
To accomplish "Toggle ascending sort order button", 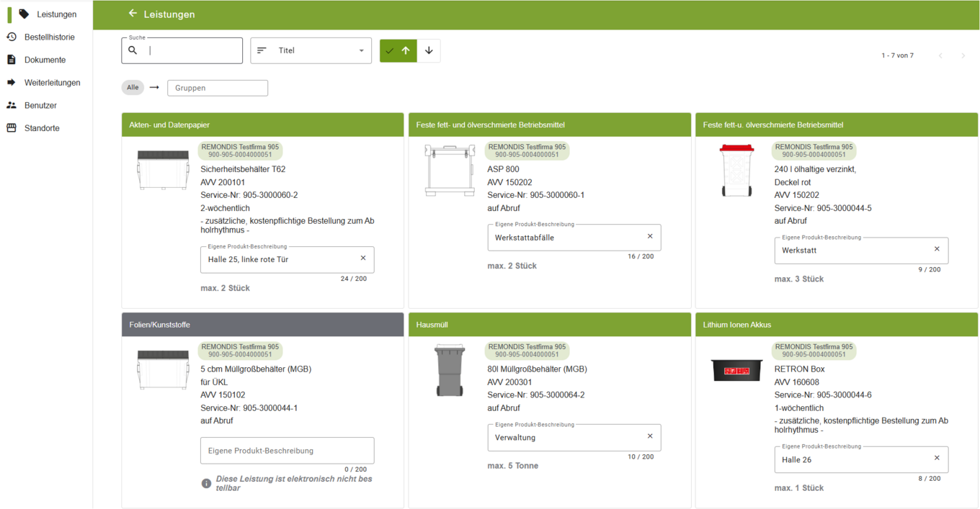I will (x=398, y=50).
